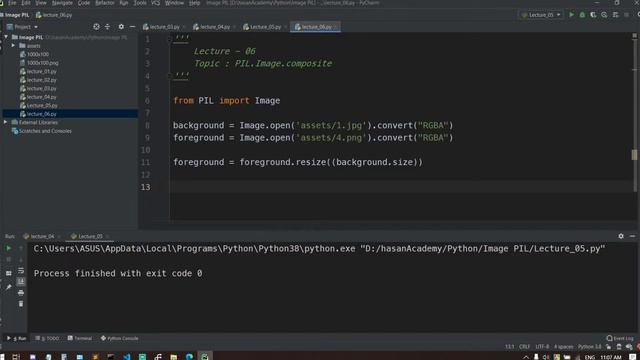The height and width of the screenshot is (360, 640).
Task: Open lecture_01.py in project tree
Action: coord(42,71)
